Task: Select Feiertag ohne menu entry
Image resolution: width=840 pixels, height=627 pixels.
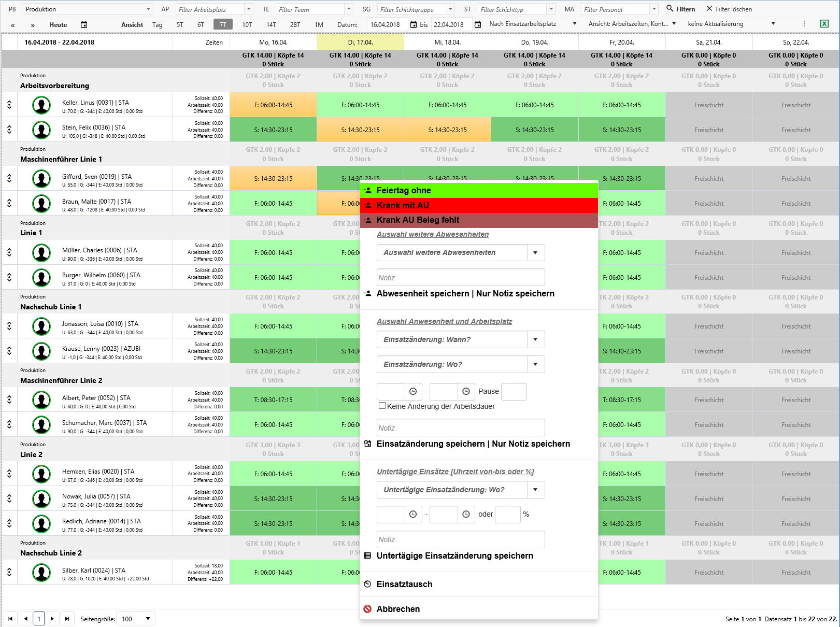Action: coord(479,190)
